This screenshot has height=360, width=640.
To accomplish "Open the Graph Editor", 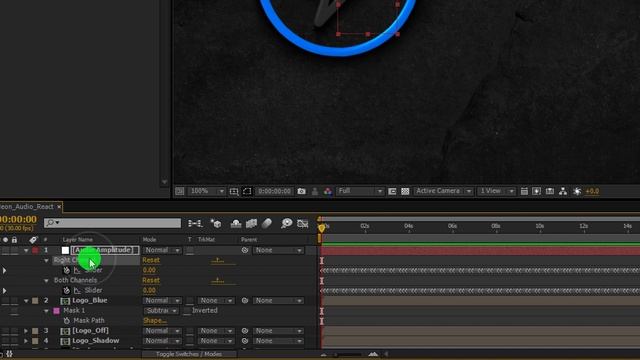I will pos(302,223).
